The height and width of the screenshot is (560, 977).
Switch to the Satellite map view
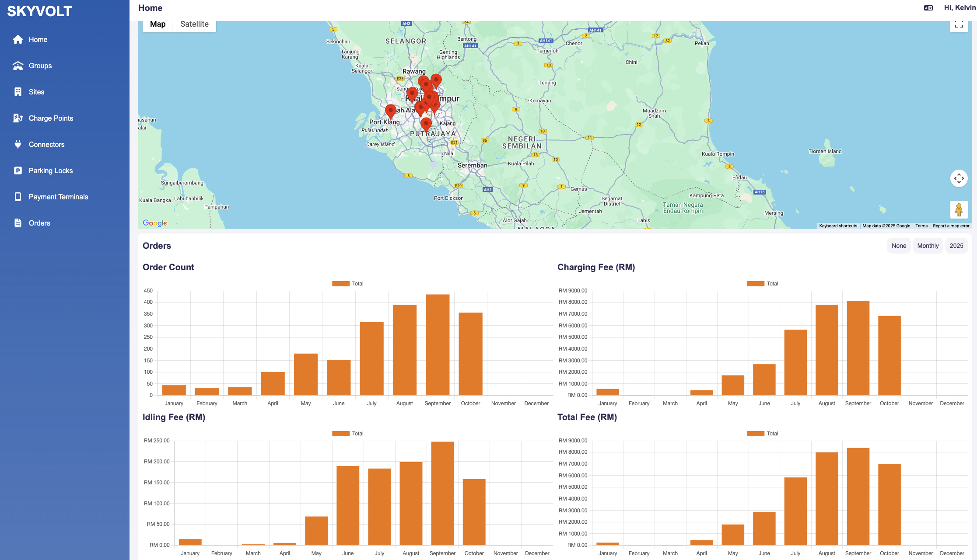click(194, 24)
